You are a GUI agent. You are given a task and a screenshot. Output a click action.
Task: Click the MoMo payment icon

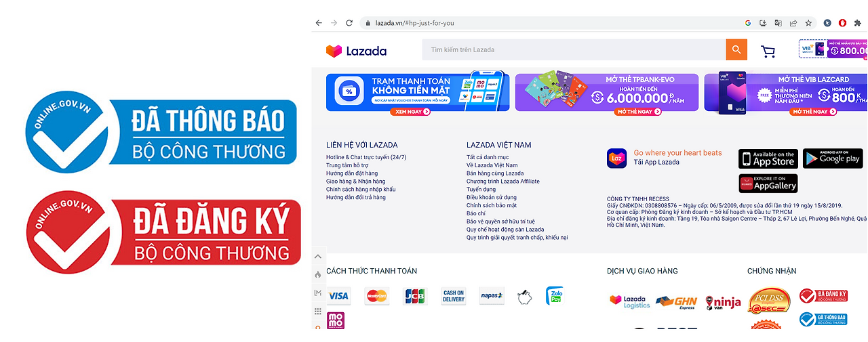(336, 320)
